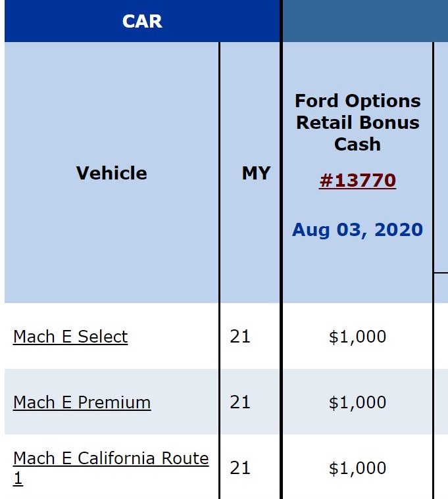Open program link #13770
The width and height of the screenshot is (448, 499).
(357, 180)
